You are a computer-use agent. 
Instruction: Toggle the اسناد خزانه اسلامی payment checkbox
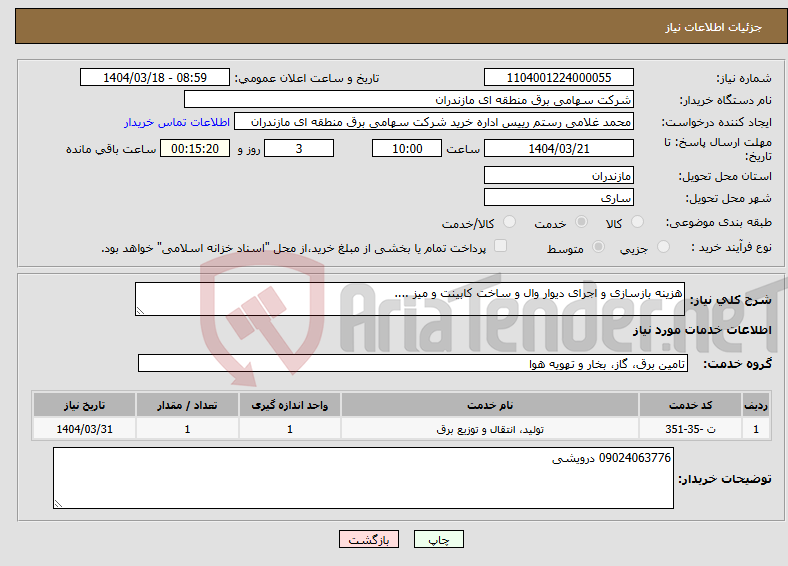tap(500, 246)
